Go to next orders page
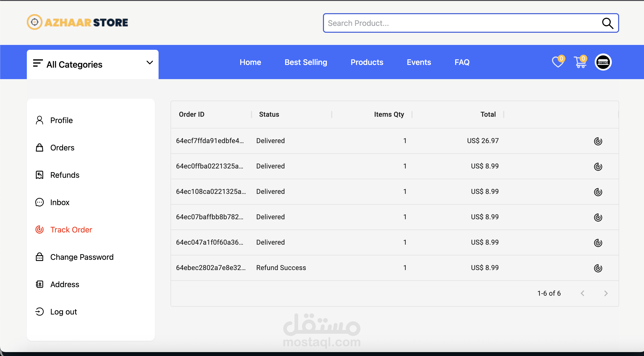The width and height of the screenshot is (644, 356). [605, 293]
